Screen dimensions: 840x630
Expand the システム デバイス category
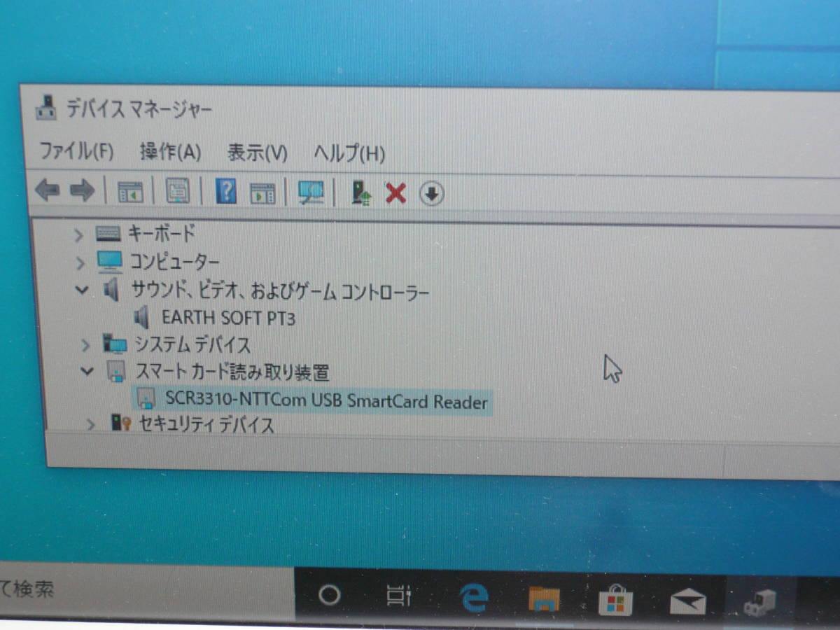click(x=85, y=344)
